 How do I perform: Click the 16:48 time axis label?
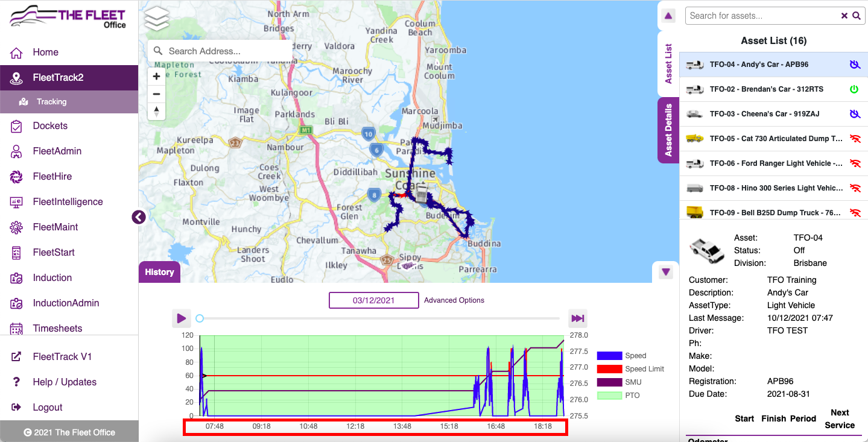point(496,426)
